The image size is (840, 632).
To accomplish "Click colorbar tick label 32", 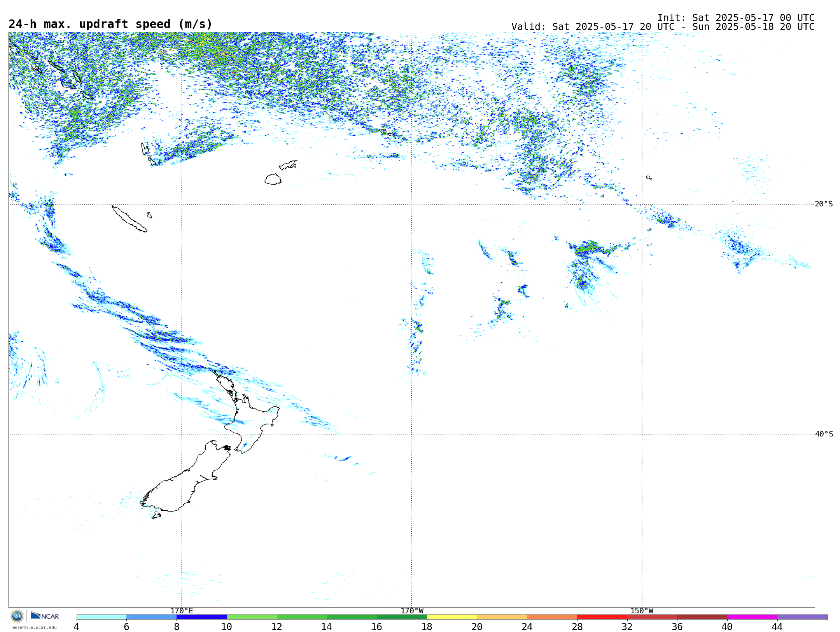I will coord(627,627).
